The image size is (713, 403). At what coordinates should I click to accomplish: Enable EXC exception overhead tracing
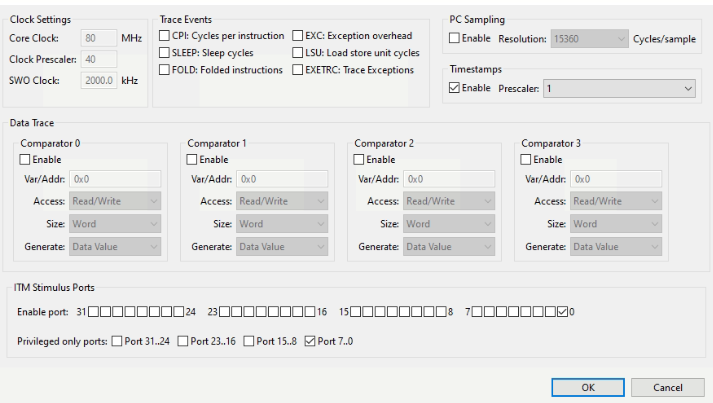point(298,37)
